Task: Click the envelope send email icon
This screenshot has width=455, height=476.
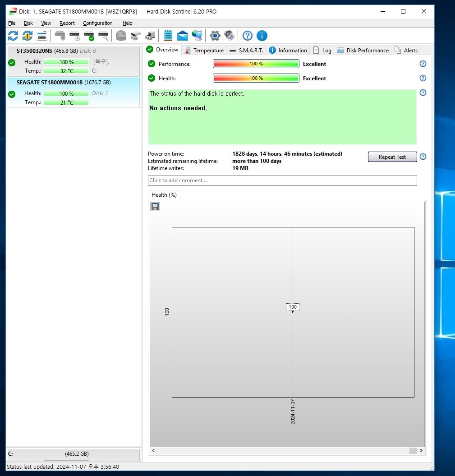Action: [183, 36]
